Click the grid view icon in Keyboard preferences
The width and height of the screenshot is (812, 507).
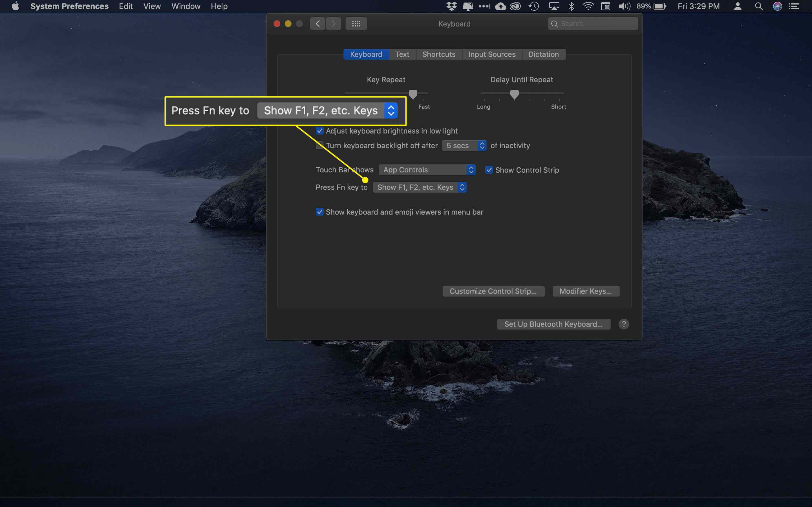point(356,23)
